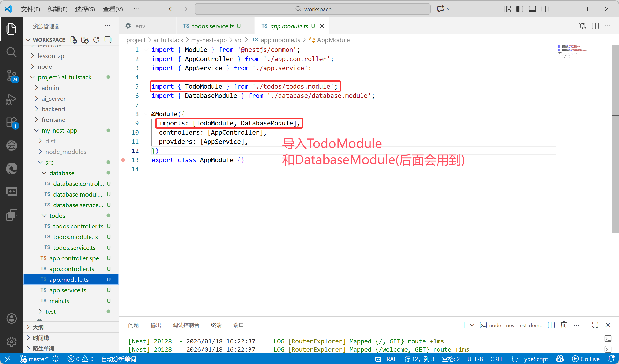Toggle breakpoint on line 13
The width and height of the screenshot is (619, 364).
pyautogui.click(x=123, y=160)
